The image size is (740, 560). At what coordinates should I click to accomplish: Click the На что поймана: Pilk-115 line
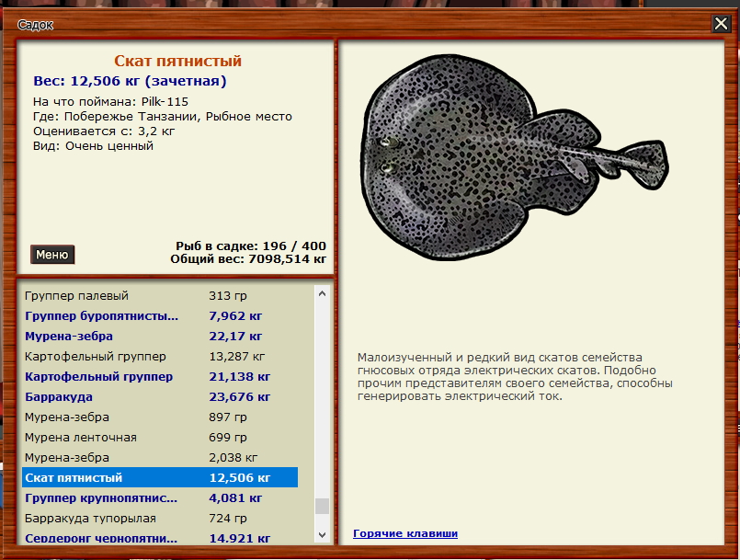(110, 101)
